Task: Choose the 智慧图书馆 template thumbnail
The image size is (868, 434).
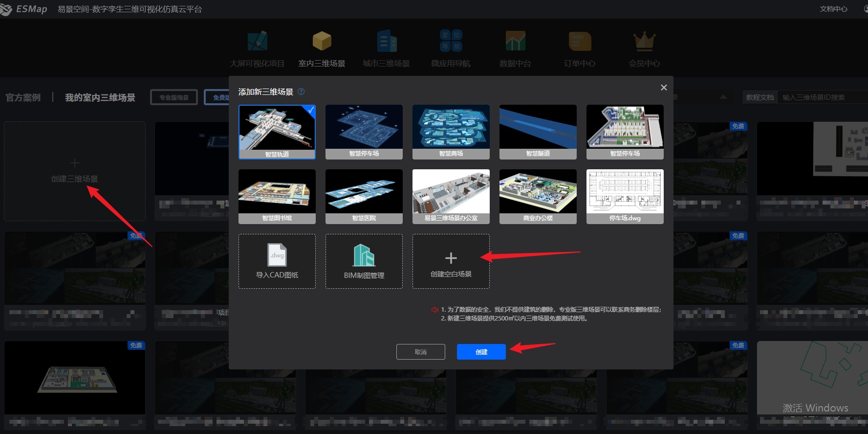Action: coord(277,197)
